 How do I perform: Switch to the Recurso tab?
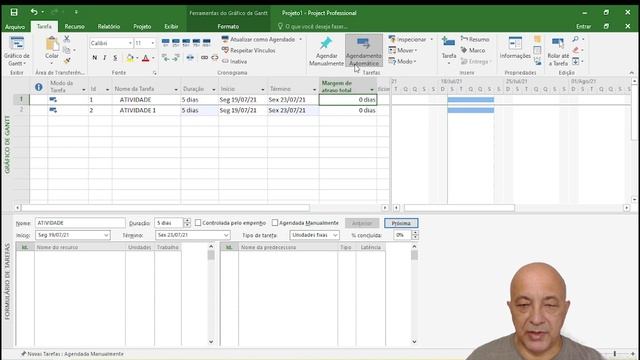pyautogui.click(x=75, y=27)
